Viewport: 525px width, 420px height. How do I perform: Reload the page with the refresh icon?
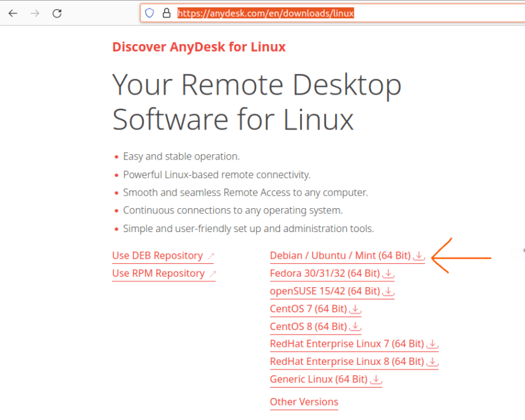pyautogui.click(x=57, y=12)
